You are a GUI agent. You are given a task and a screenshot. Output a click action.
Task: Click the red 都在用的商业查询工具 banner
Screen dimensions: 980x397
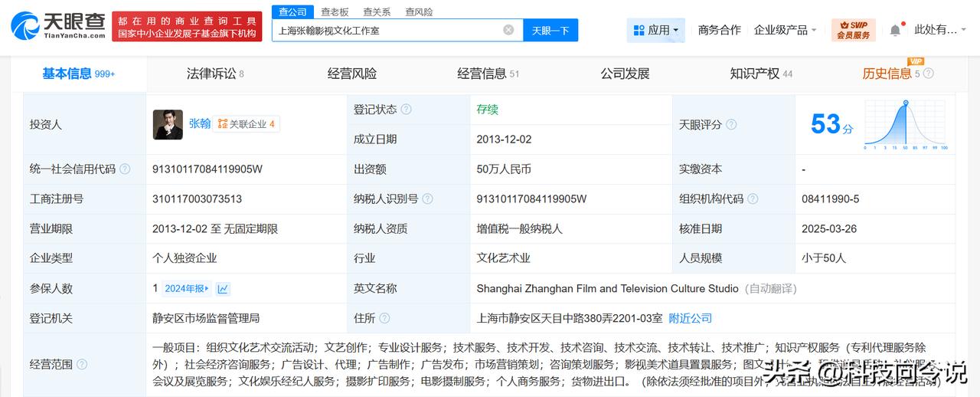click(x=187, y=26)
